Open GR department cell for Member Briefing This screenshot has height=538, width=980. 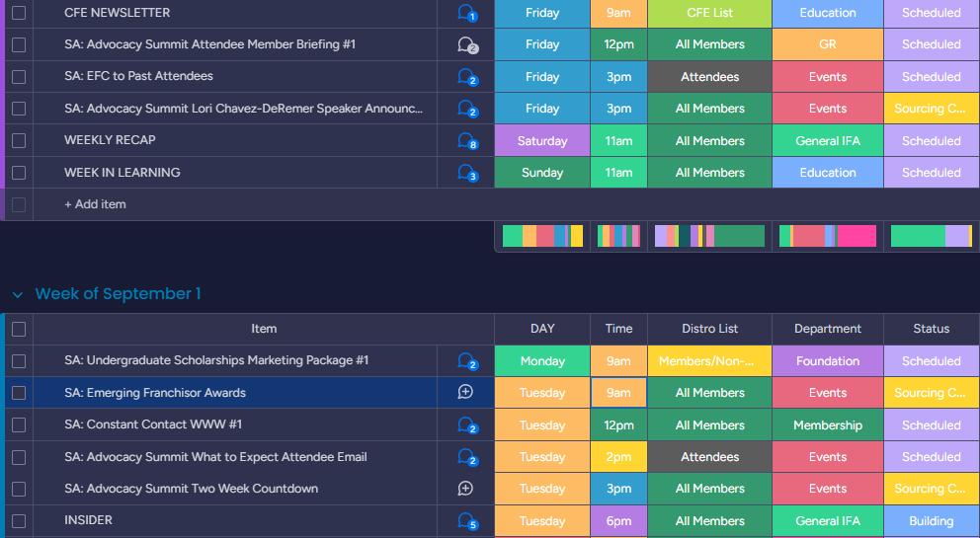(828, 44)
